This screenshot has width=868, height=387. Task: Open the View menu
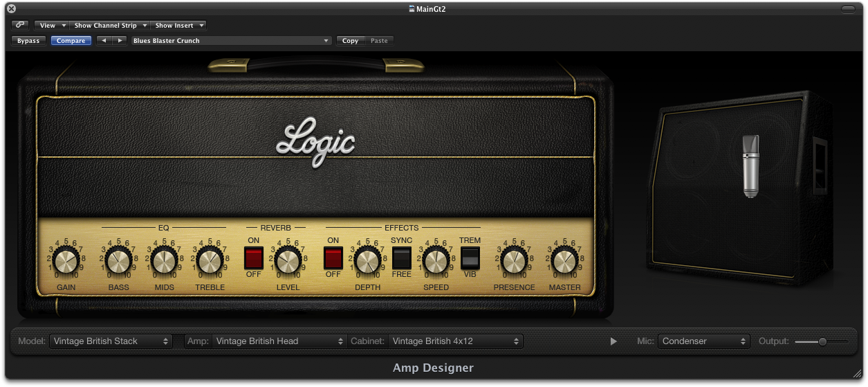[x=52, y=26]
